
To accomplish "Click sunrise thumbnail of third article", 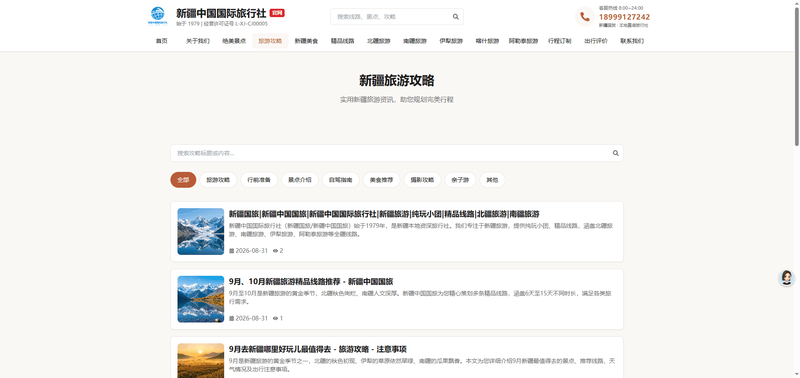I will (x=201, y=361).
